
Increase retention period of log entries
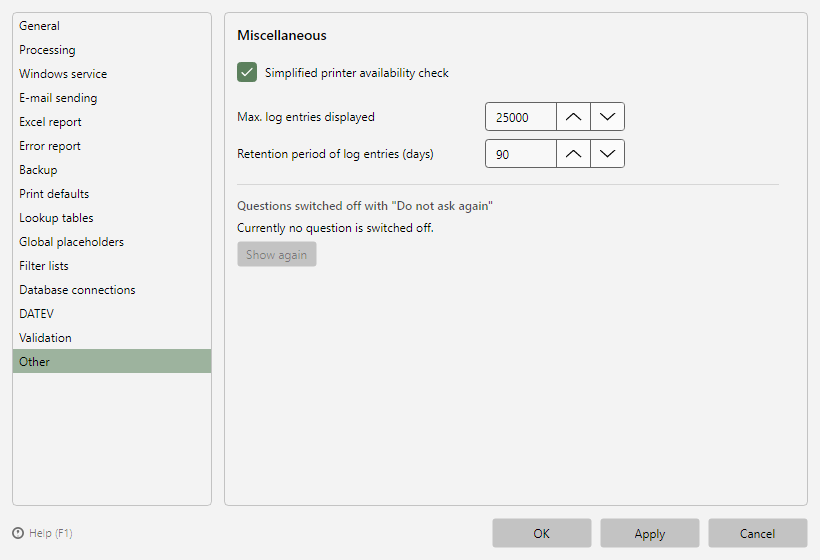(x=574, y=154)
